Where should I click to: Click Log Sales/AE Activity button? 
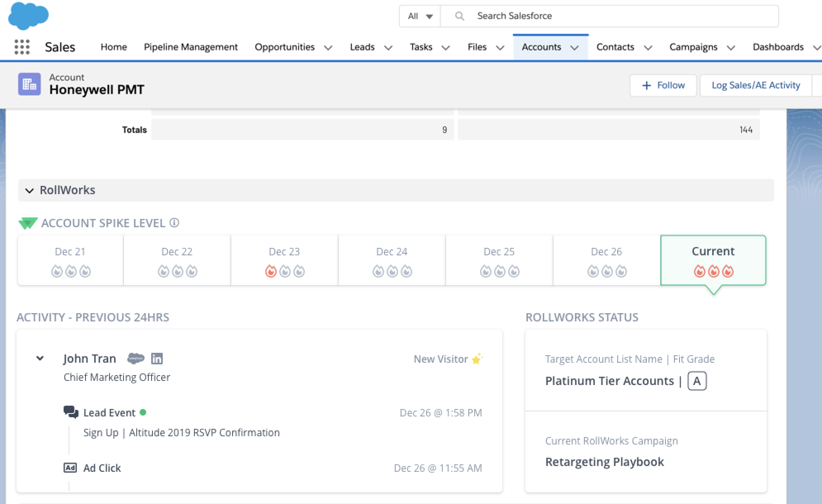(755, 86)
